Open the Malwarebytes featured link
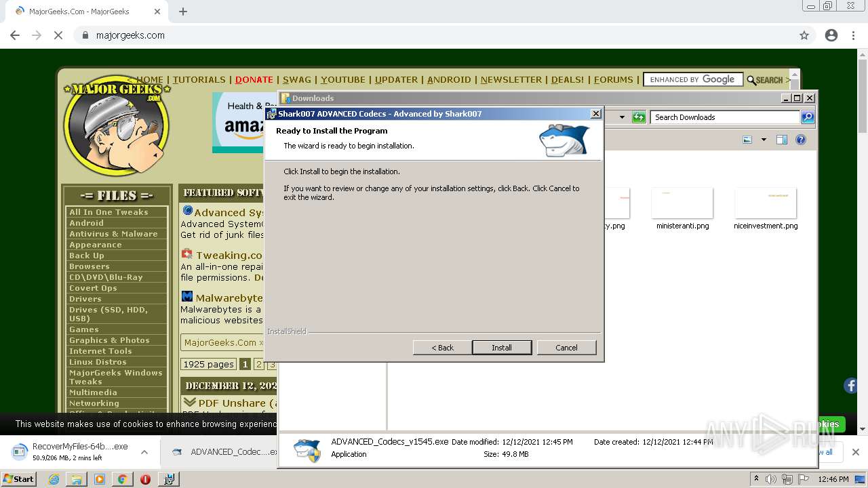Screen dimensions: 868x488 click(229, 298)
